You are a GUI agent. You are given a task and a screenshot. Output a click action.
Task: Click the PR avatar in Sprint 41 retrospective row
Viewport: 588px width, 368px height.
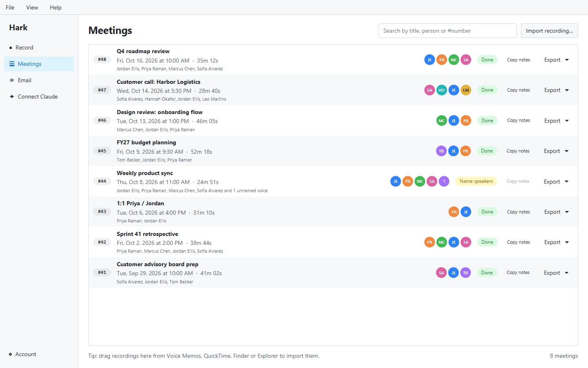(x=430, y=242)
